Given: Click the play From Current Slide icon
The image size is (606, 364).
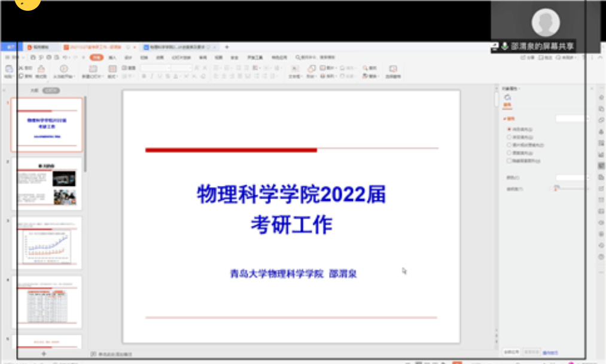Looking at the screenshot, I should (63, 72).
